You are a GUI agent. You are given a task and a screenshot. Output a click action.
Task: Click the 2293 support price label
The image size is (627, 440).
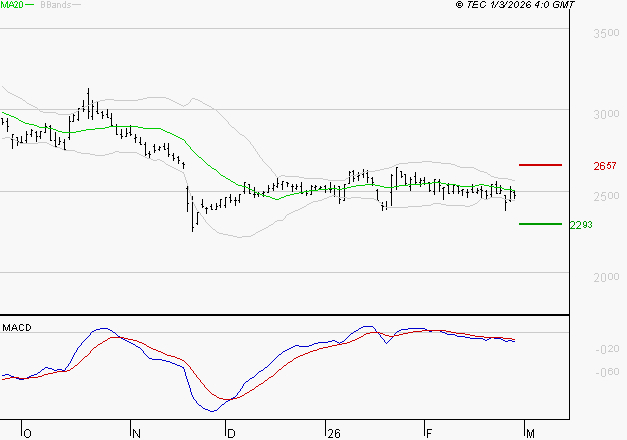tap(581, 225)
